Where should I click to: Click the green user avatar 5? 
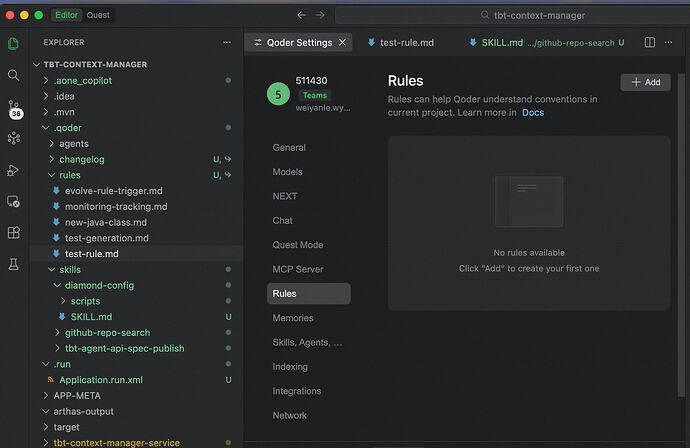(x=278, y=94)
